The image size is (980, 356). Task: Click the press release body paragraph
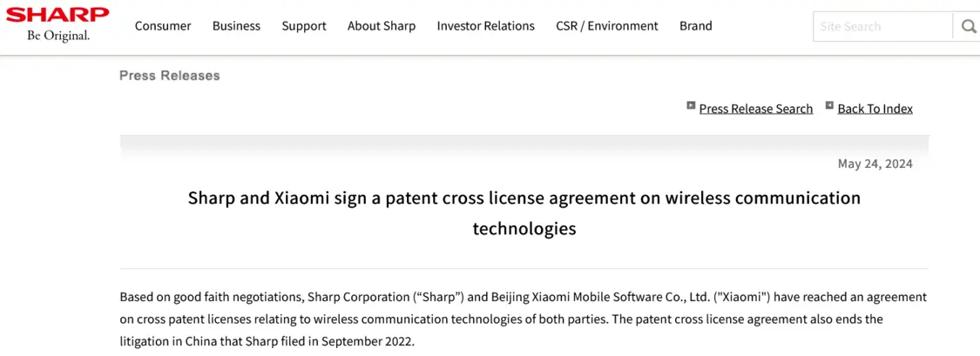point(524,319)
